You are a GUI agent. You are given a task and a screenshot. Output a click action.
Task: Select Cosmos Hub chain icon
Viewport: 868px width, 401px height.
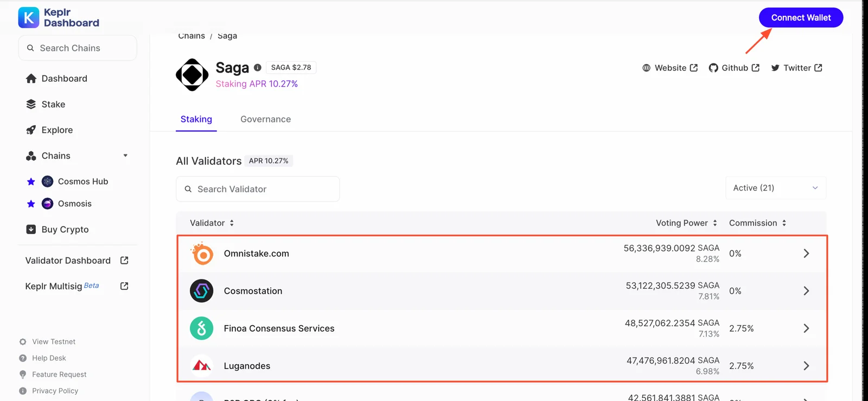click(x=48, y=182)
